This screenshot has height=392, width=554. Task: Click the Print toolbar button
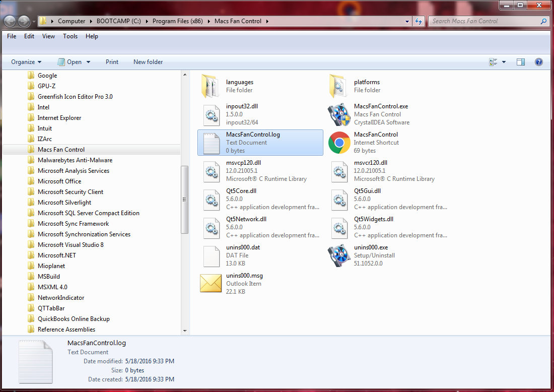click(112, 62)
